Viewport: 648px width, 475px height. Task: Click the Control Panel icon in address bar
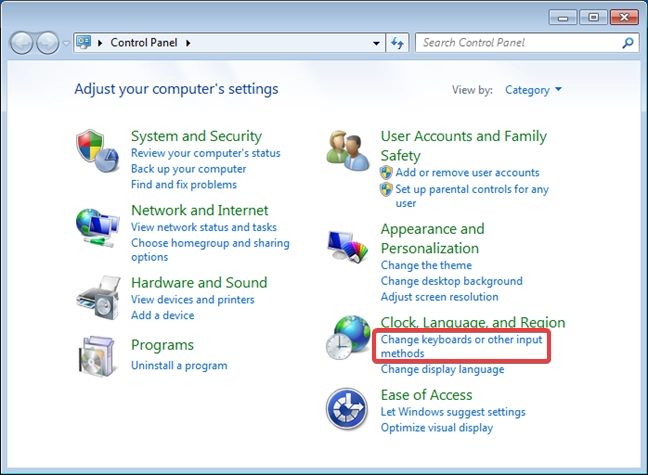[84, 42]
